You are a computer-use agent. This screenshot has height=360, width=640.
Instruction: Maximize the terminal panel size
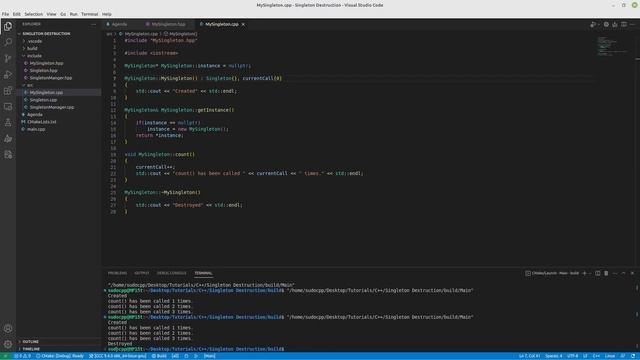(x=623, y=273)
